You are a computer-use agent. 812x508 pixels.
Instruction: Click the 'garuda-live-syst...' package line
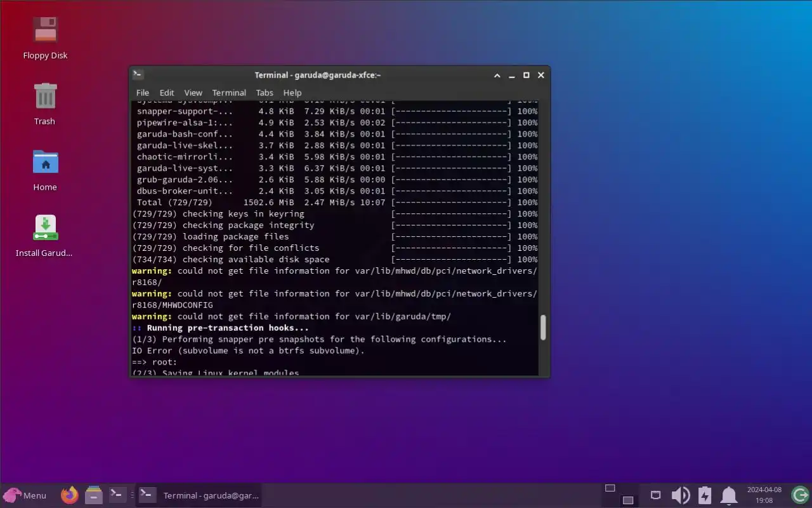tap(334, 168)
